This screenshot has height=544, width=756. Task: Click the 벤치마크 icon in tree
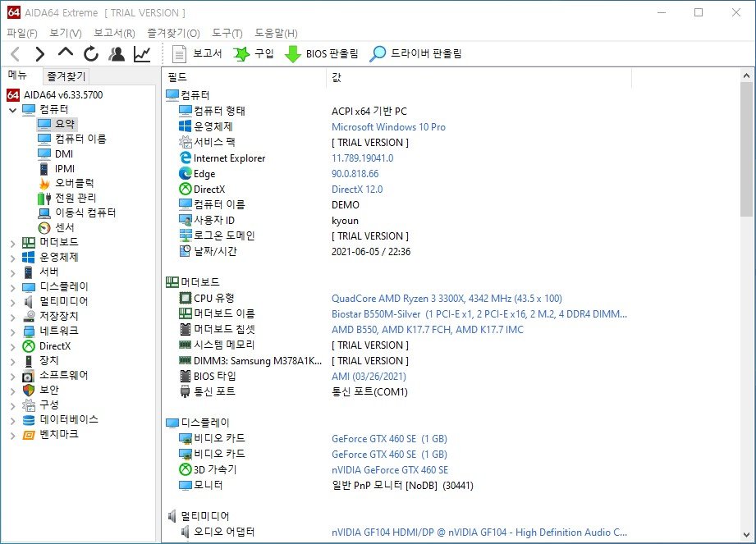click(x=29, y=435)
